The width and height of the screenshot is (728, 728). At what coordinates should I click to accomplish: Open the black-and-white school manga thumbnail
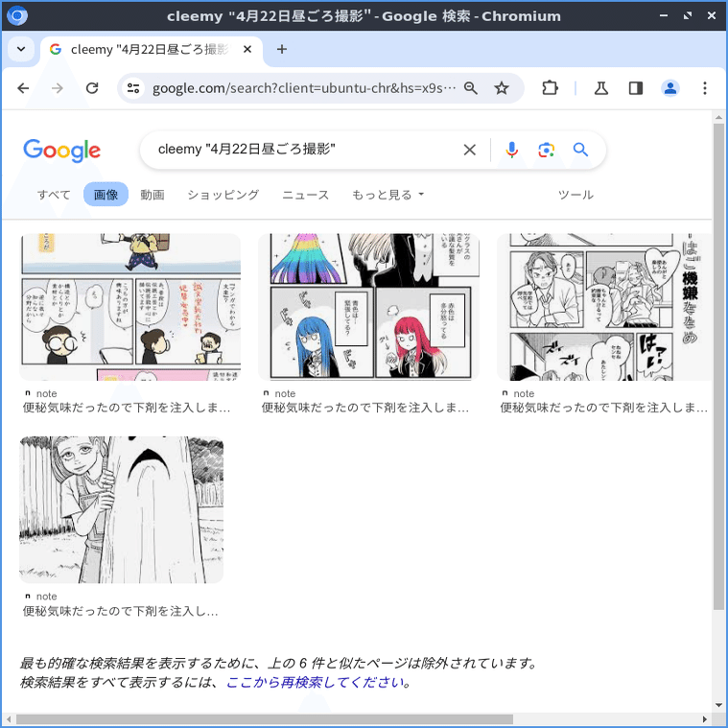604,307
